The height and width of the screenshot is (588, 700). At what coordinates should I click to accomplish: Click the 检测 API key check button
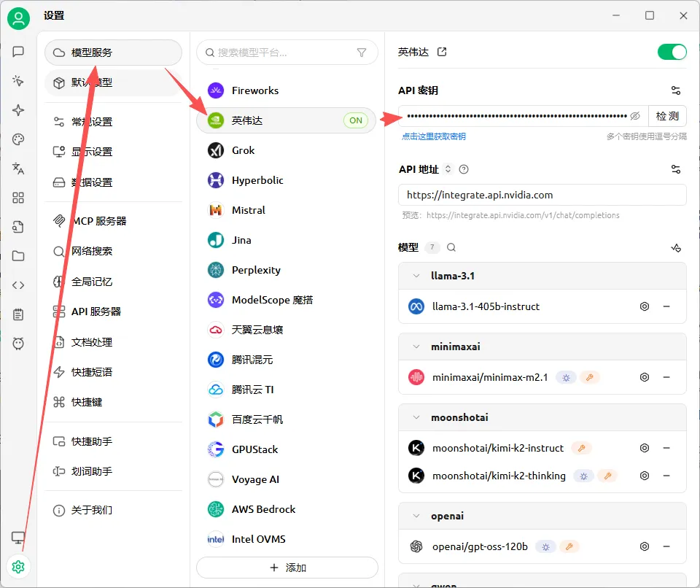667,116
